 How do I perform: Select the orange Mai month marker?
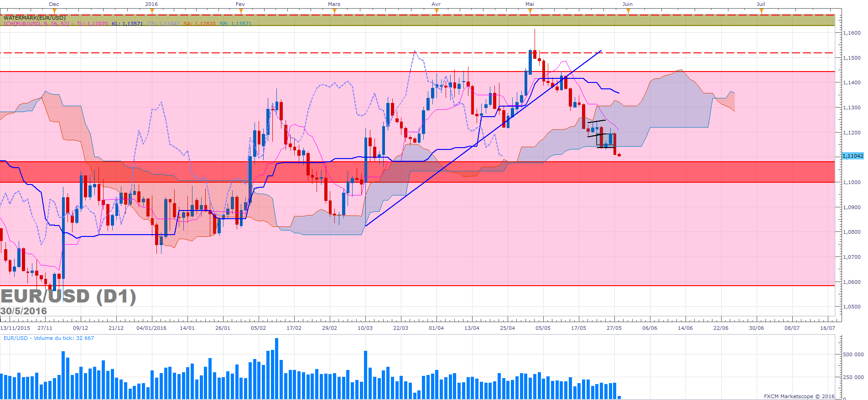click(530, 11)
